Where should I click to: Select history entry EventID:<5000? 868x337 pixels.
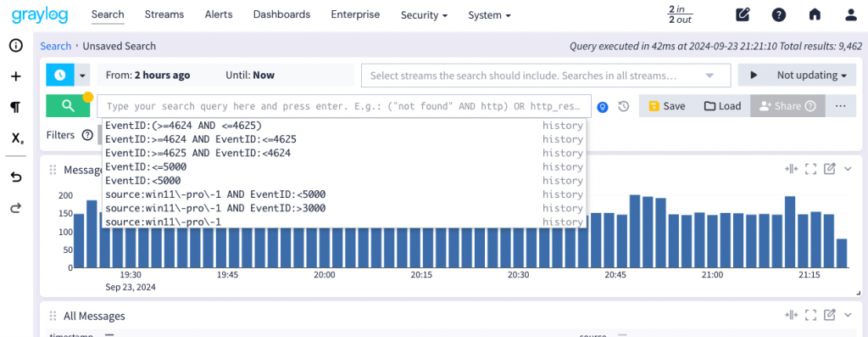(x=343, y=181)
